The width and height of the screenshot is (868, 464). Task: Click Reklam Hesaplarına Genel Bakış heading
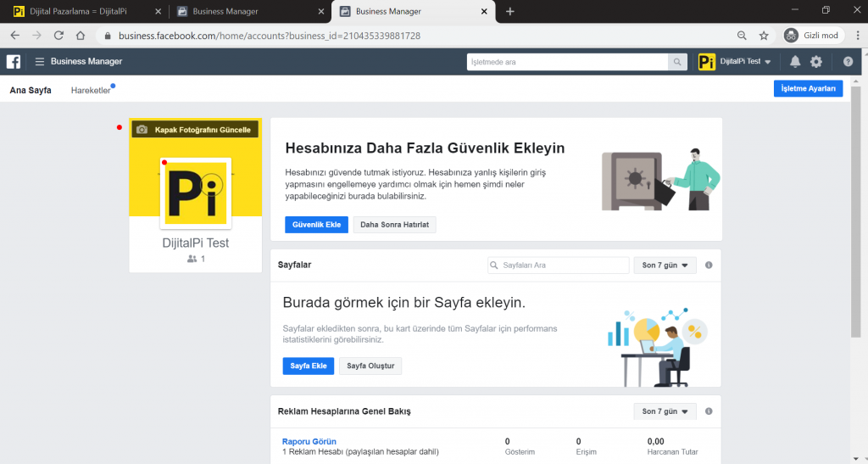[x=344, y=411]
